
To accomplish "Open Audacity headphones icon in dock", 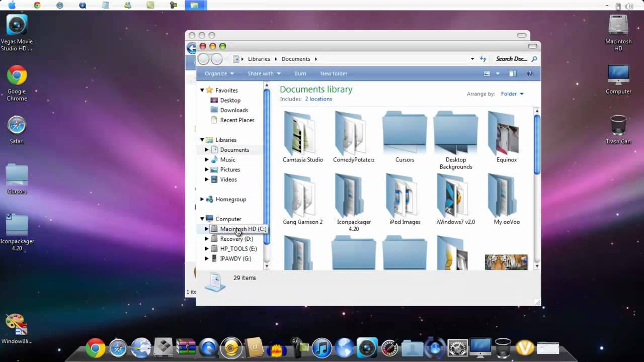I will pyautogui.click(x=277, y=348).
